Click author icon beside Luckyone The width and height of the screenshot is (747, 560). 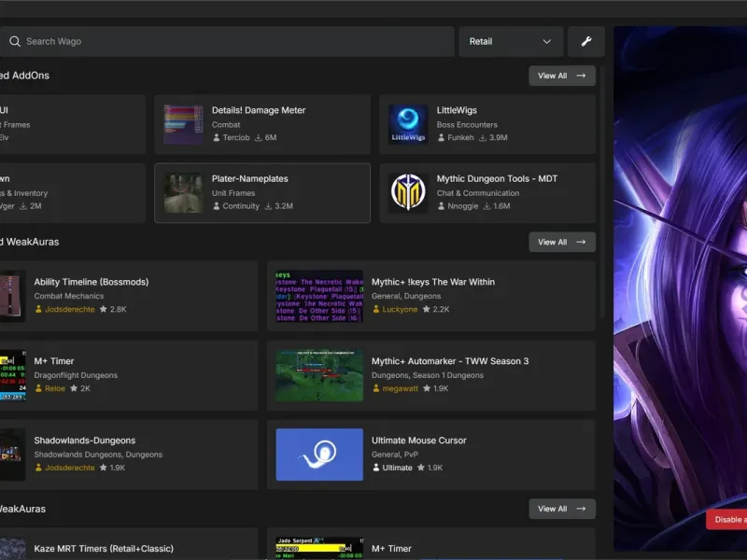click(376, 309)
